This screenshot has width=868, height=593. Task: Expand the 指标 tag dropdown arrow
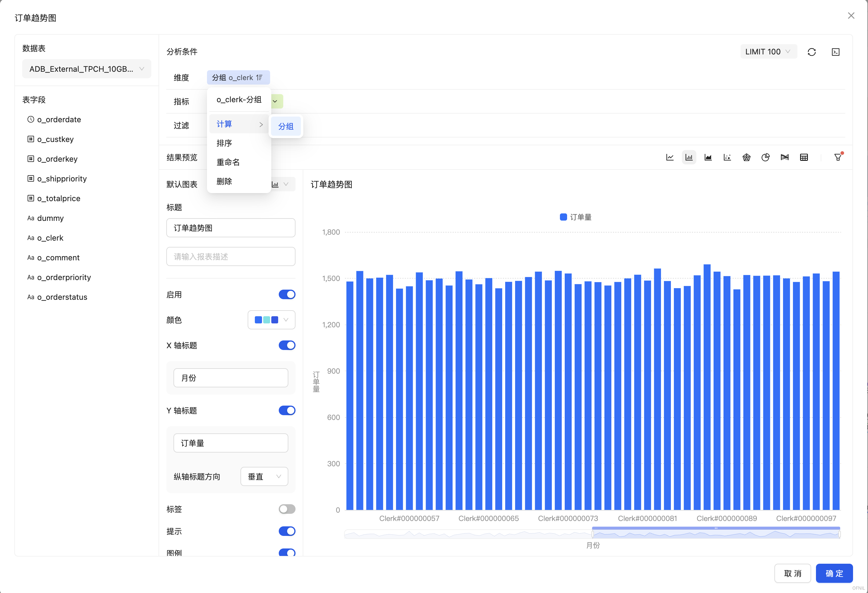[x=275, y=101]
